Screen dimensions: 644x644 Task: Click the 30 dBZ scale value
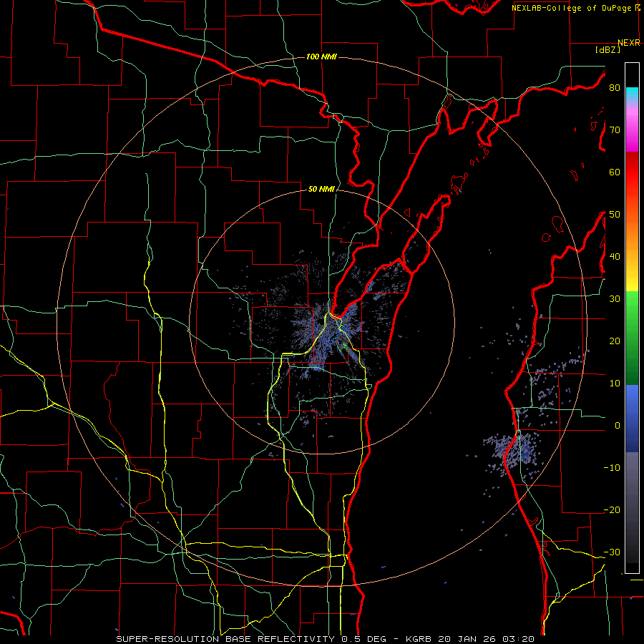coord(615,299)
